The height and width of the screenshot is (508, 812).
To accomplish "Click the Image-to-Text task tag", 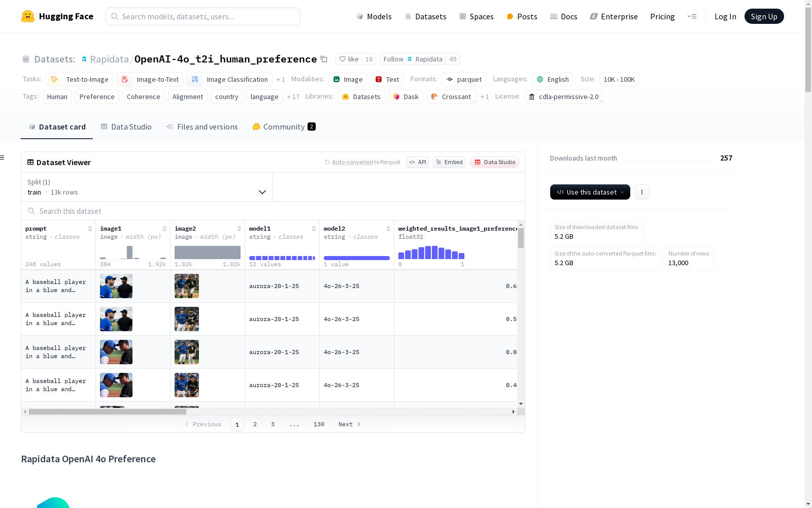I will (x=150, y=79).
